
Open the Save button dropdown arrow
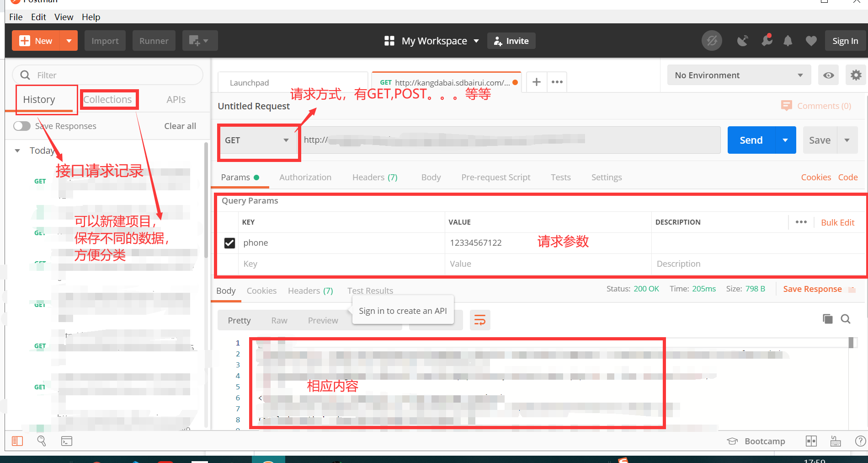tap(847, 140)
